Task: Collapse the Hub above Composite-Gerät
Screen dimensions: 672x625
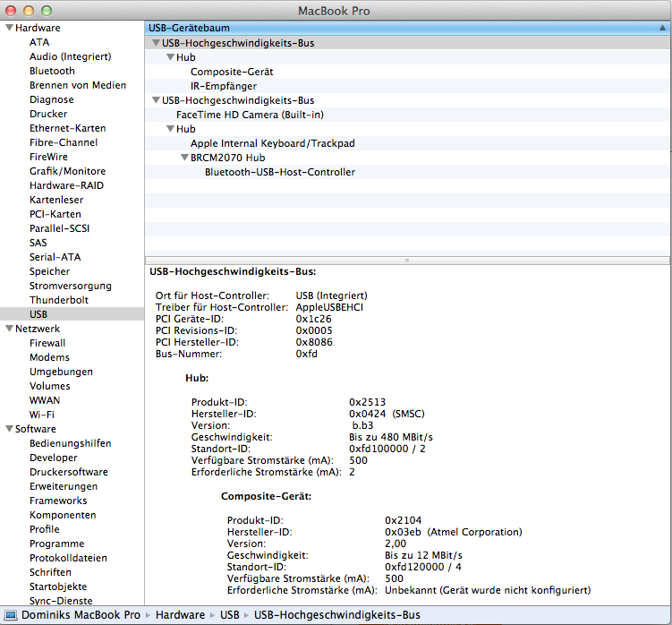Action: click(170, 57)
